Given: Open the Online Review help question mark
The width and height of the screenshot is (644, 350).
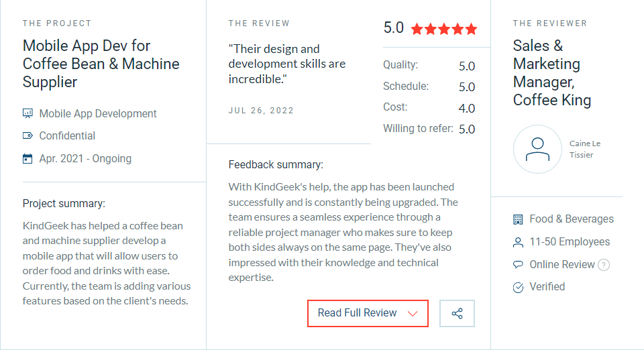Looking at the screenshot, I should tap(603, 265).
